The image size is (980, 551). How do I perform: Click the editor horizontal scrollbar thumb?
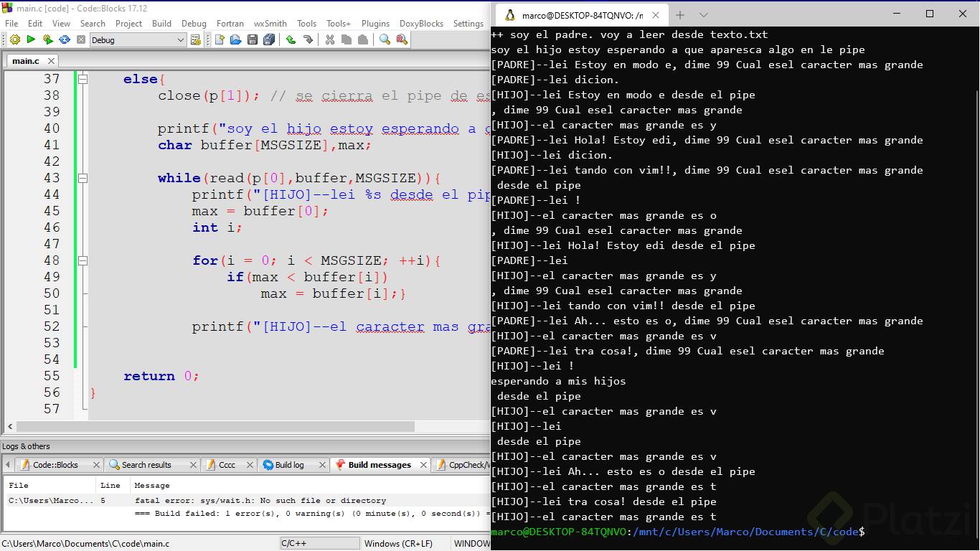pos(215,427)
